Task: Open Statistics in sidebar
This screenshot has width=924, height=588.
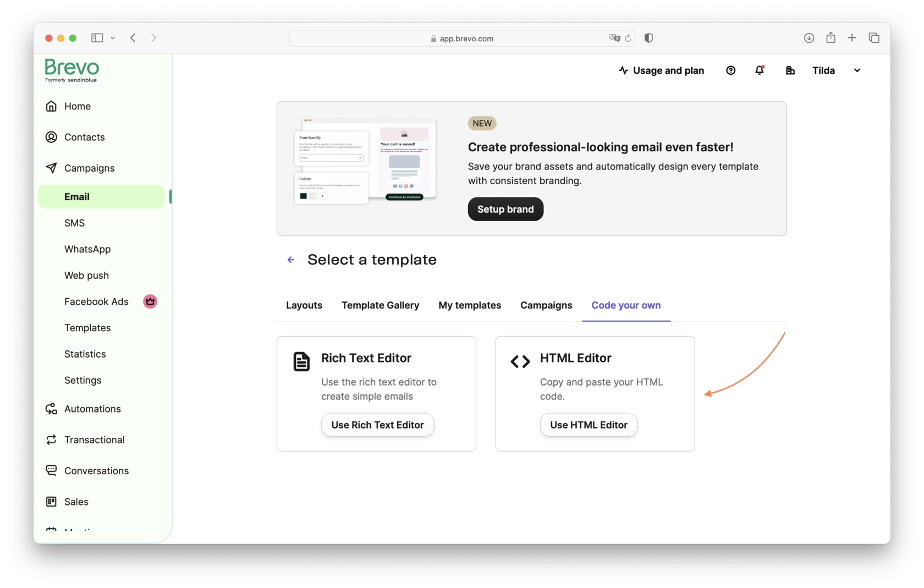Action: [85, 354]
